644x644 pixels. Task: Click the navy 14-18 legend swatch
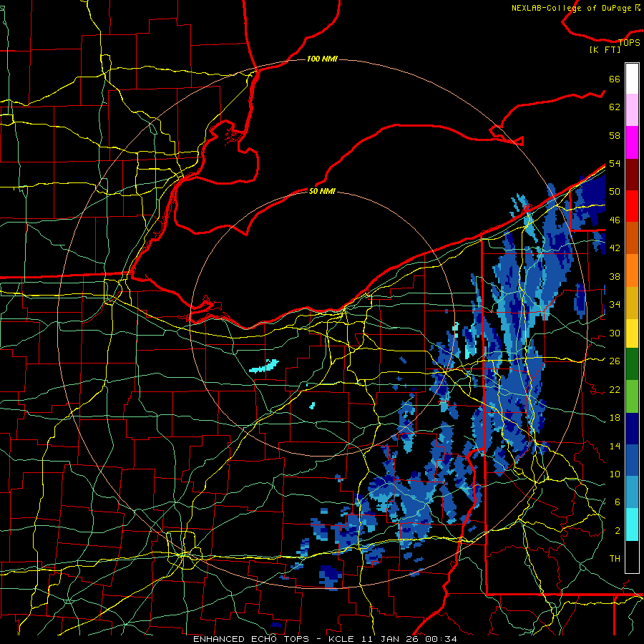point(632,429)
